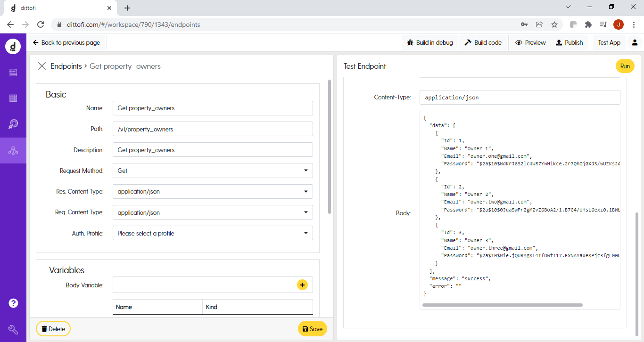Open the help question mark icon

(x=13, y=303)
